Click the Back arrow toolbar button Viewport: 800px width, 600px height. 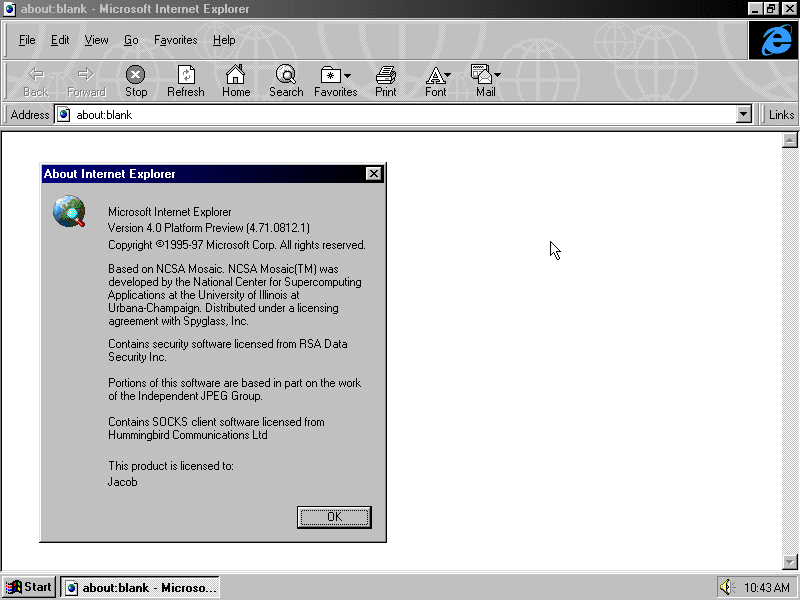pos(36,81)
